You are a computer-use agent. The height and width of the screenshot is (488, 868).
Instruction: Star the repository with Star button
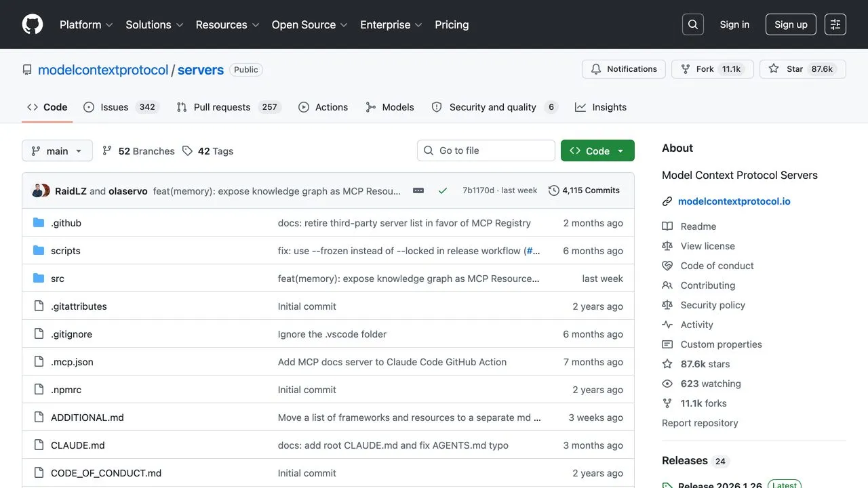[803, 69]
